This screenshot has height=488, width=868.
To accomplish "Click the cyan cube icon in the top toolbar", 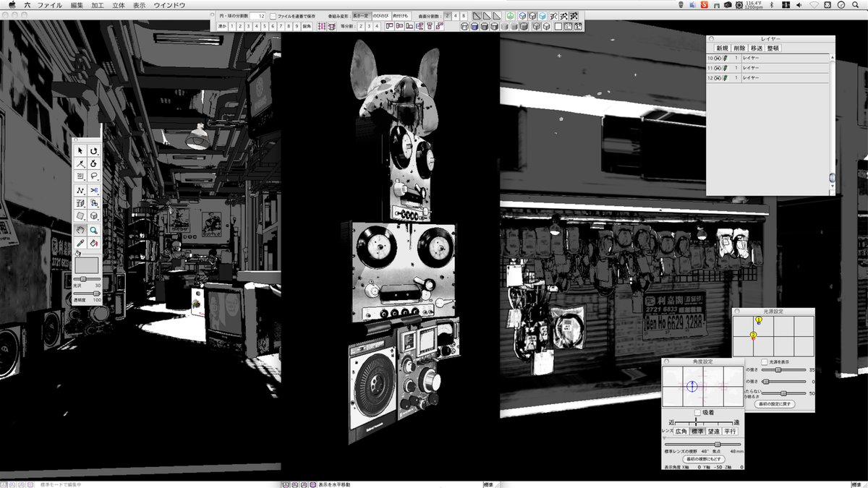I will (543, 15).
